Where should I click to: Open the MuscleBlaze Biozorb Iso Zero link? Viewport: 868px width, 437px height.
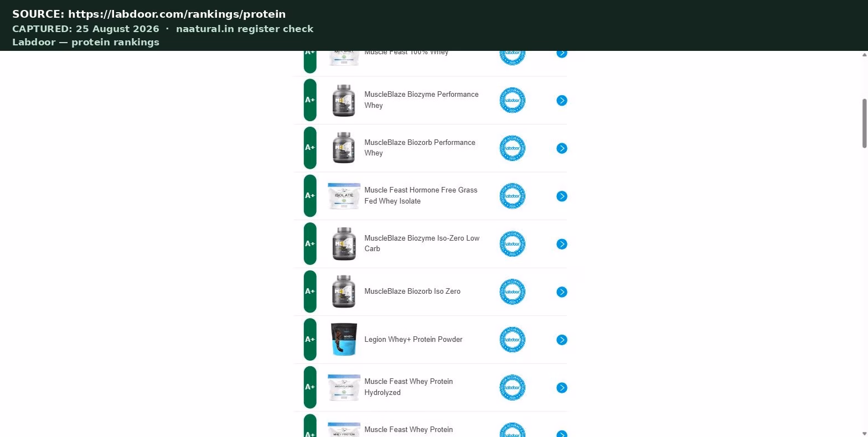pos(412,292)
